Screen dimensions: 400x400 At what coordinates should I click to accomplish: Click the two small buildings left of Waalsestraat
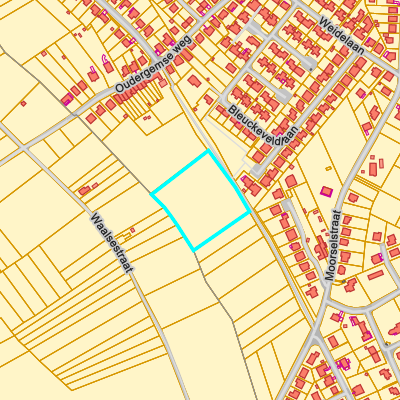click(x=88, y=189)
